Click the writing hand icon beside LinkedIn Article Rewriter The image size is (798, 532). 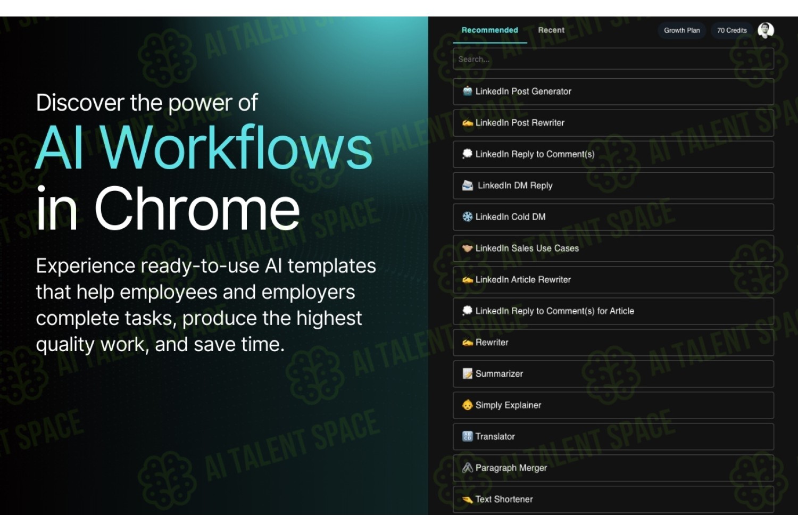tap(467, 280)
